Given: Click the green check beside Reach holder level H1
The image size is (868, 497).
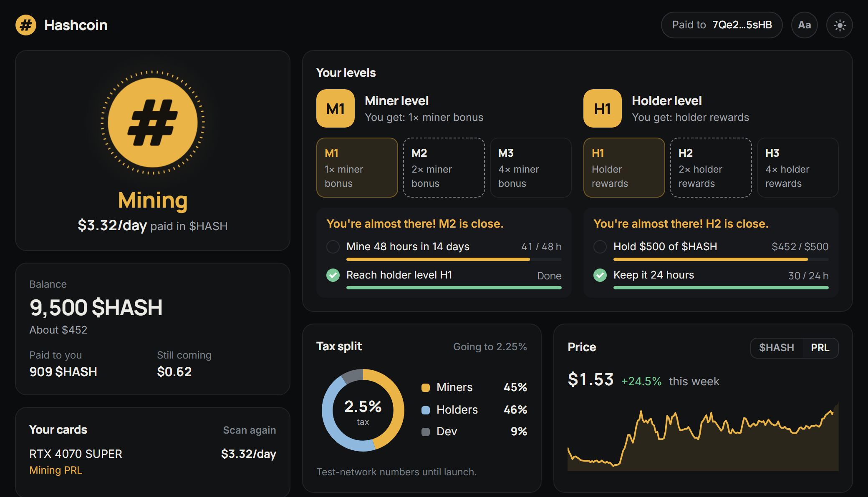Looking at the screenshot, I should click(x=333, y=275).
